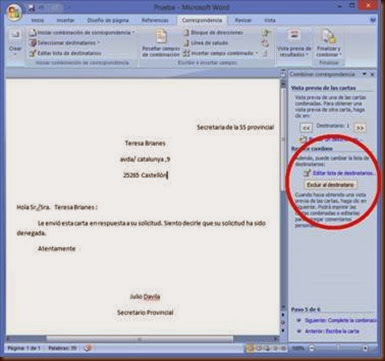Click the zoom slider handle
The height and width of the screenshot is (361, 385).
tap(338, 348)
